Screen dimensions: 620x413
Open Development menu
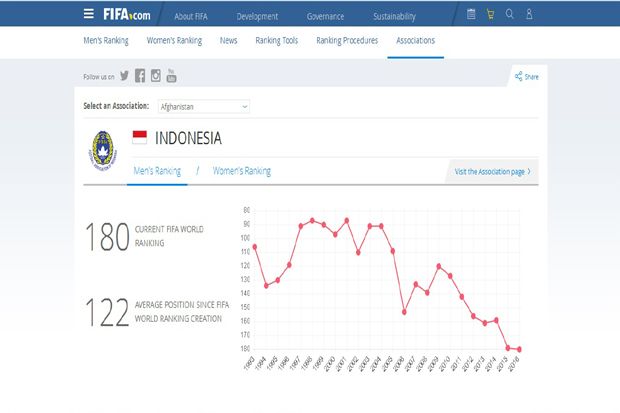pyautogui.click(x=257, y=16)
